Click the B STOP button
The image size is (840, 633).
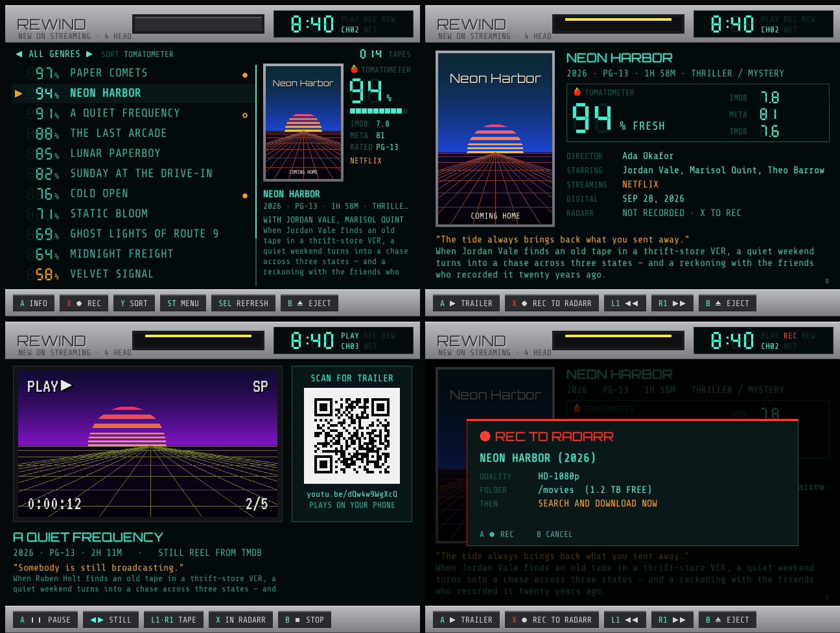click(305, 619)
